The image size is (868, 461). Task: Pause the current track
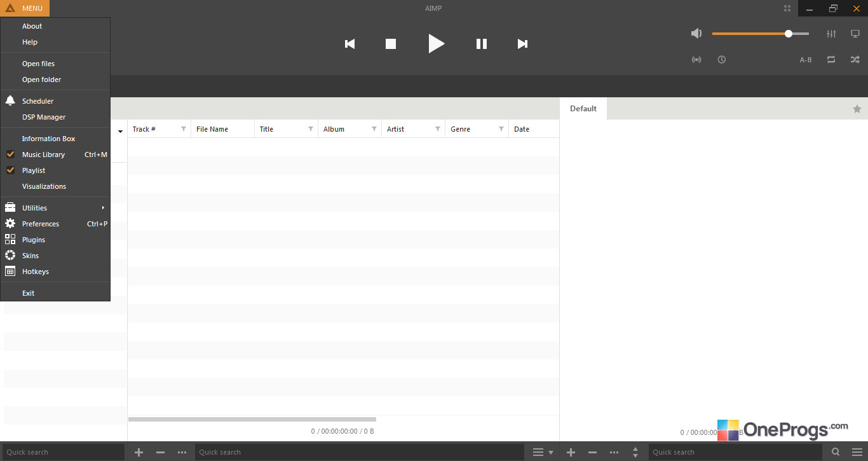[482, 44]
